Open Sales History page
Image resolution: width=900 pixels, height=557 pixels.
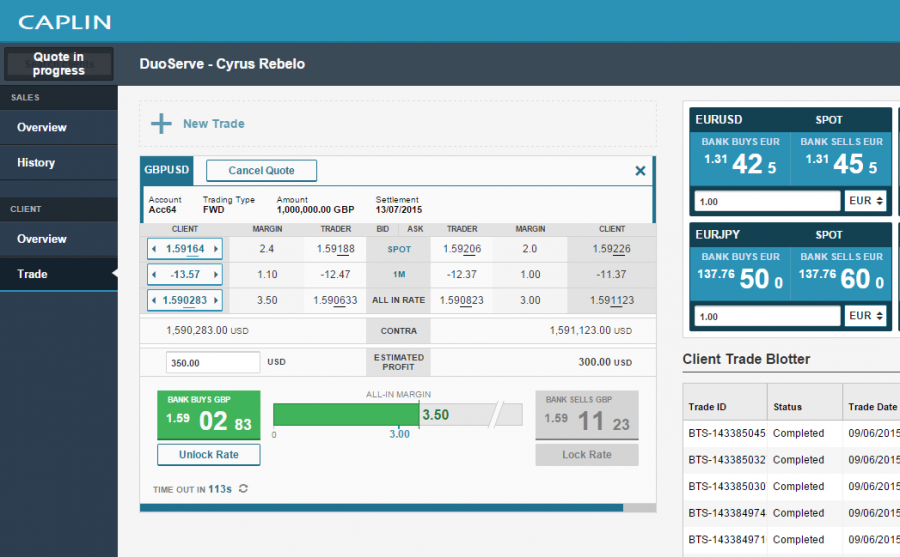pos(59,163)
